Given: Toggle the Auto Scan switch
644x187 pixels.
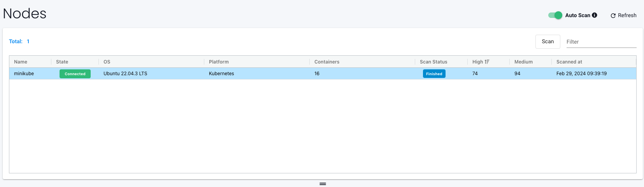Looking at the screenshot, I should click(x=555, y=15).
